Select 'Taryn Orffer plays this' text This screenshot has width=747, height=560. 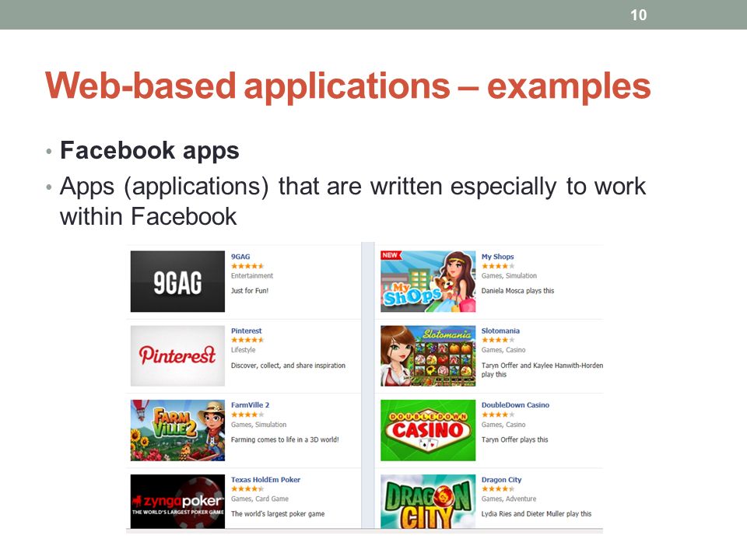(x=514, y=440)
